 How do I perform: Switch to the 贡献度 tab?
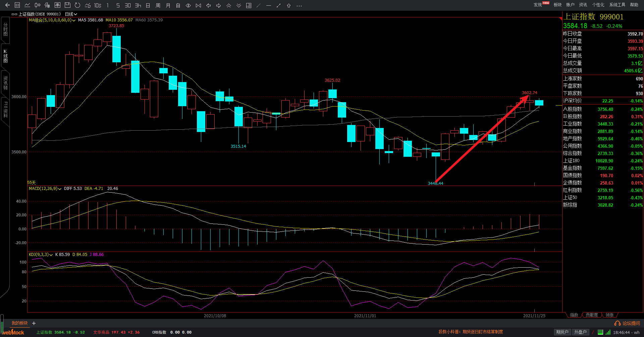coord(592,315)
